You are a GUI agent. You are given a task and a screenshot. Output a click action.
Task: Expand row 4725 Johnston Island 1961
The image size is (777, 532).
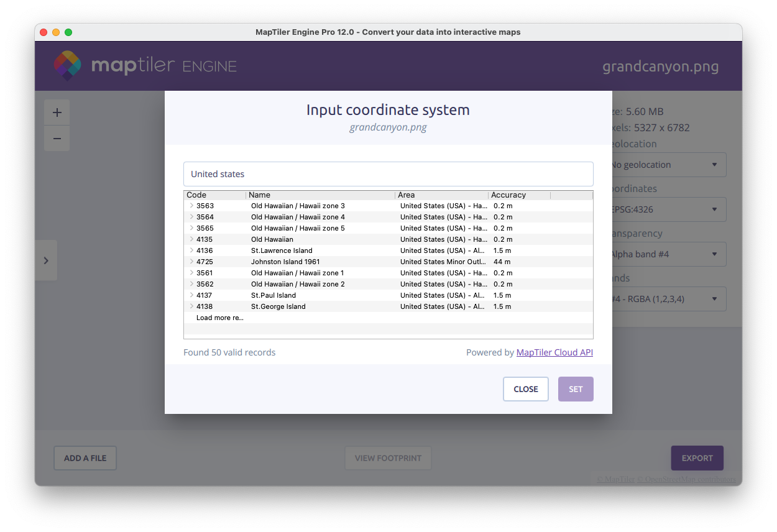(191, 262)
